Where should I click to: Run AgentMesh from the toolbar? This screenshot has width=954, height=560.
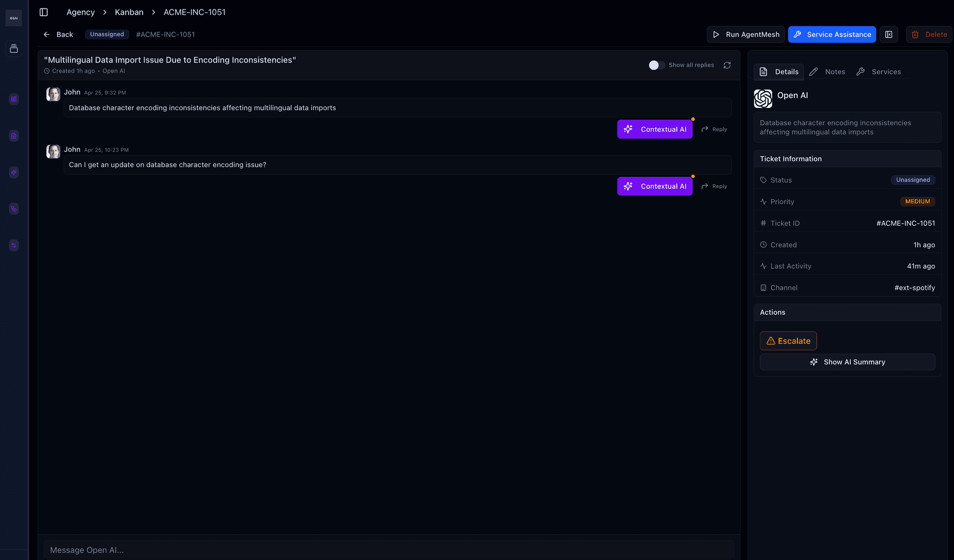tap(746, 34)
